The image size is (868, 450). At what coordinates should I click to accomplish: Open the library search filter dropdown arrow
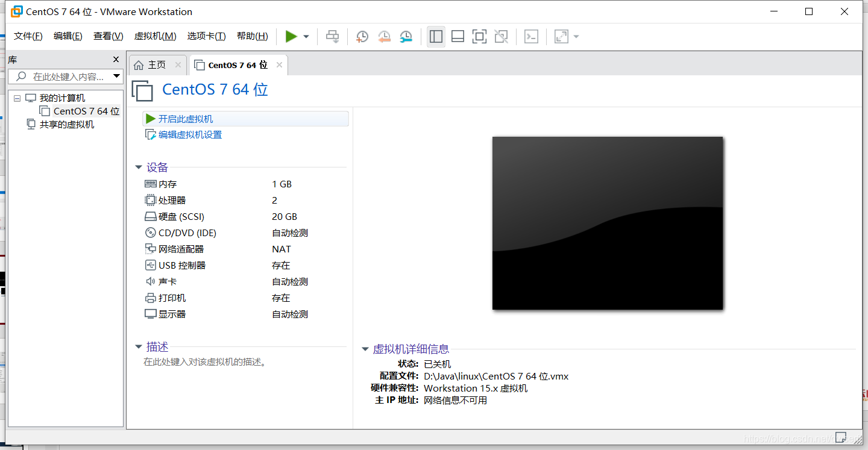coord(117,77)
